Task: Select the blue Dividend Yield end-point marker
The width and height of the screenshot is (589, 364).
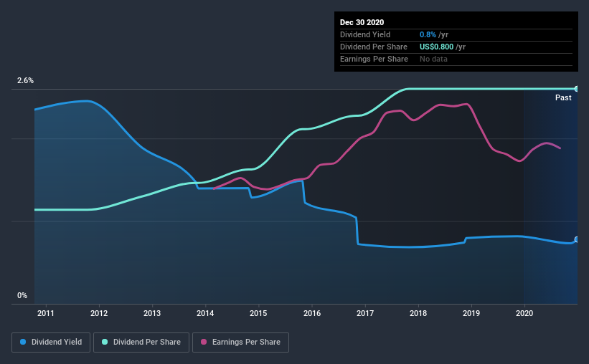Action: (x=577, y=239)
